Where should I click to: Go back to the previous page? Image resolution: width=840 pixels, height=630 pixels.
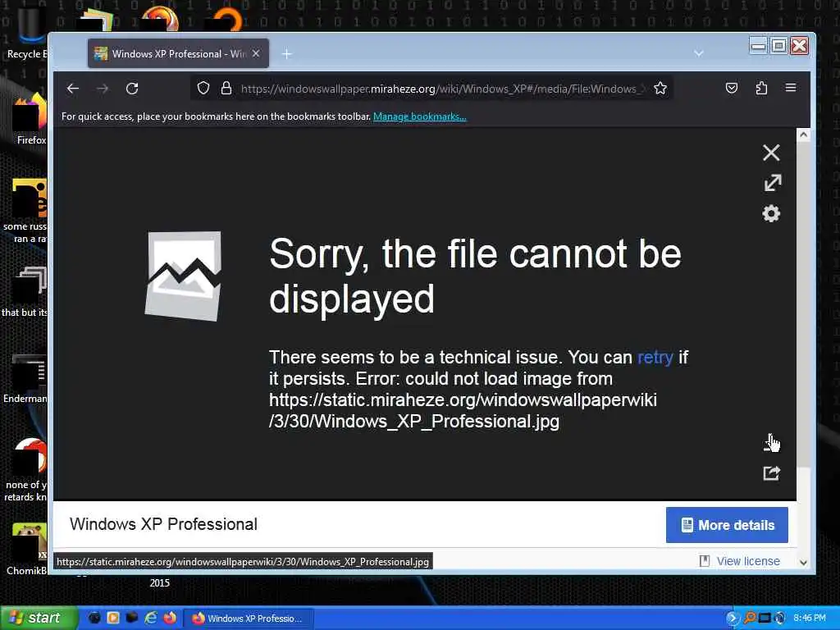pyautogui.click(x=73, y=89)
